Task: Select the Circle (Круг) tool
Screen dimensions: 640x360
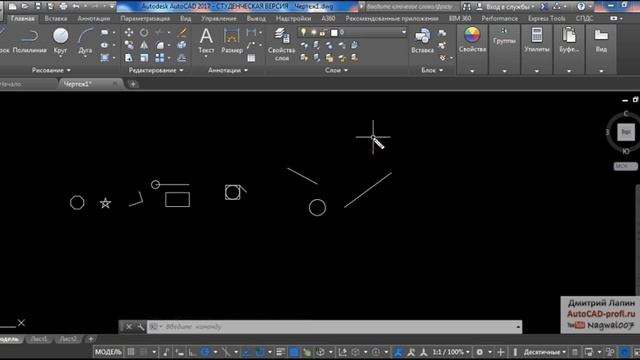Action: click(60, 41)
